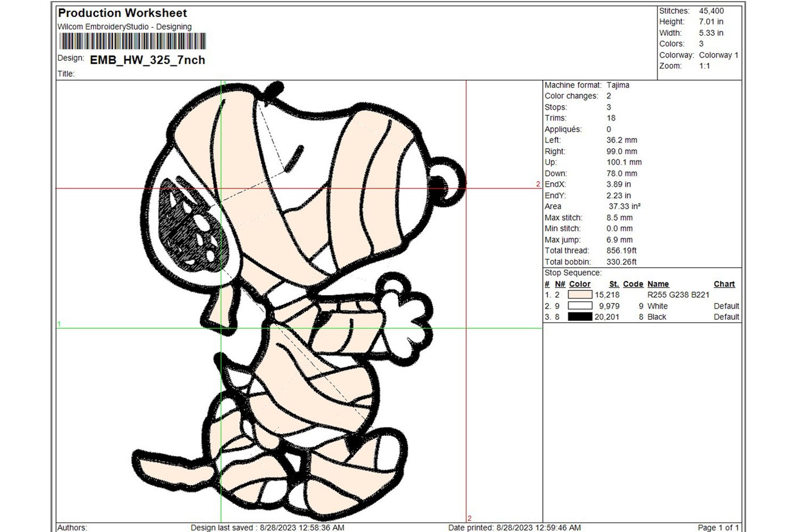
Task: Click the up extent value "100.1 mm"
Action: 624,162
